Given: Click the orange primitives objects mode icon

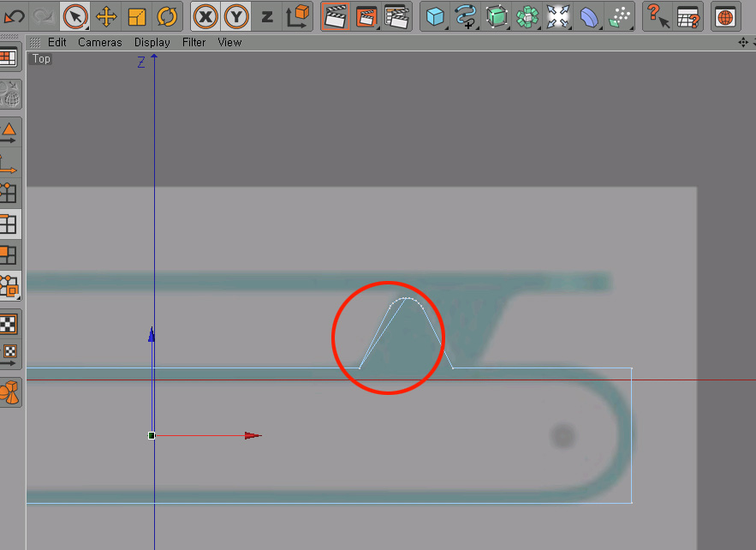Looking at the screenshot, I should click(x=9, y=392).
